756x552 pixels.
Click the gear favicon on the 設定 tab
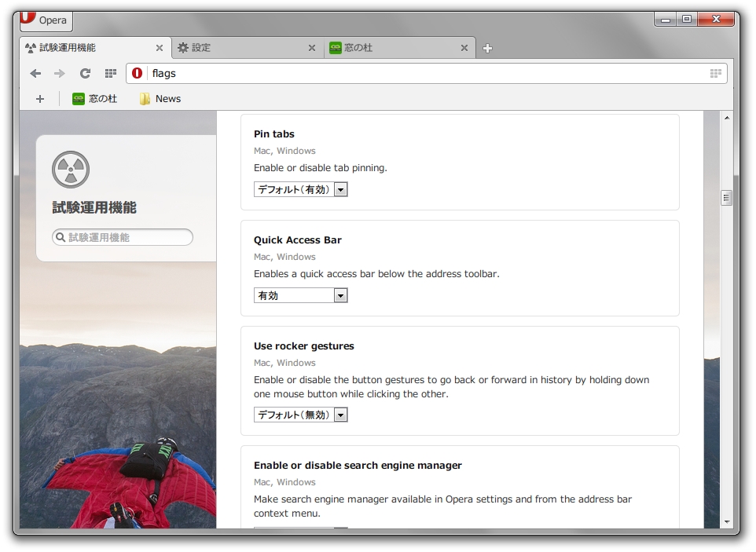pos(182,47)
